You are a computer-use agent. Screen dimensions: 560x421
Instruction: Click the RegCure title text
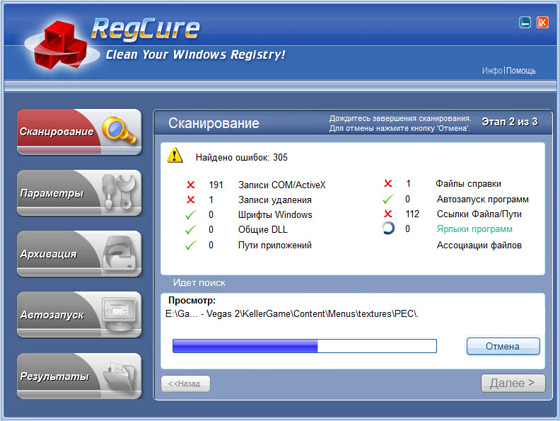(x=145, y=29)
